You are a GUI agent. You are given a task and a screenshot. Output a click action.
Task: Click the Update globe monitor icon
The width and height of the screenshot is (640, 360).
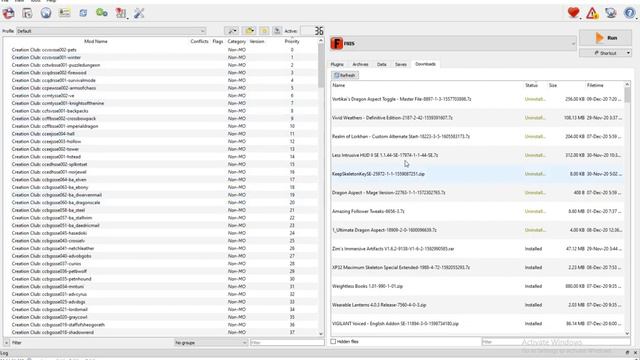[x=611, y=13]
